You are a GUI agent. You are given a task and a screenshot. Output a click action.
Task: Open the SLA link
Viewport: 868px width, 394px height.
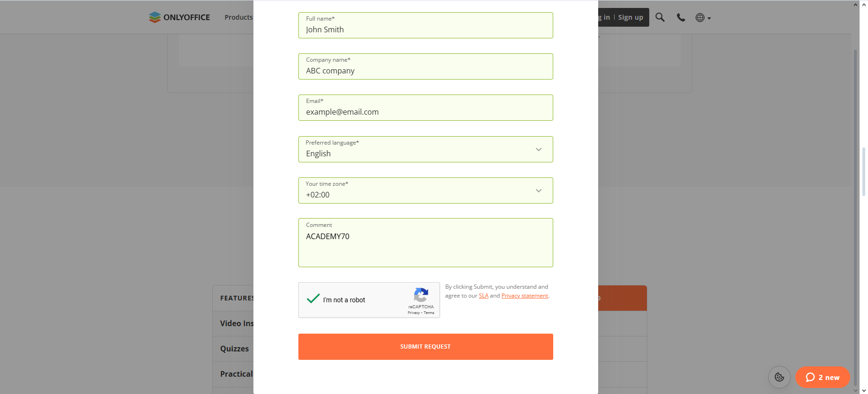point(483,296)
